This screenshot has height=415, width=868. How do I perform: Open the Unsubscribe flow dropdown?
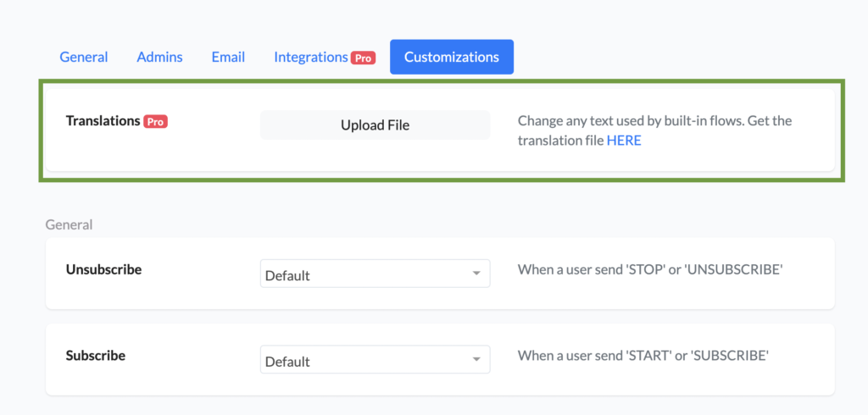[375, 275]
